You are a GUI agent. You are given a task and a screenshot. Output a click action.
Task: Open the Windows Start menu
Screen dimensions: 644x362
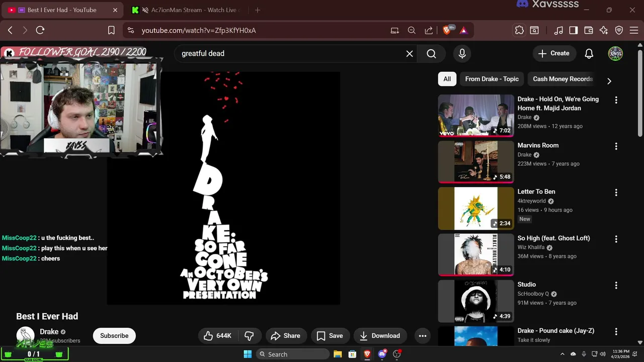click(248, 354)
